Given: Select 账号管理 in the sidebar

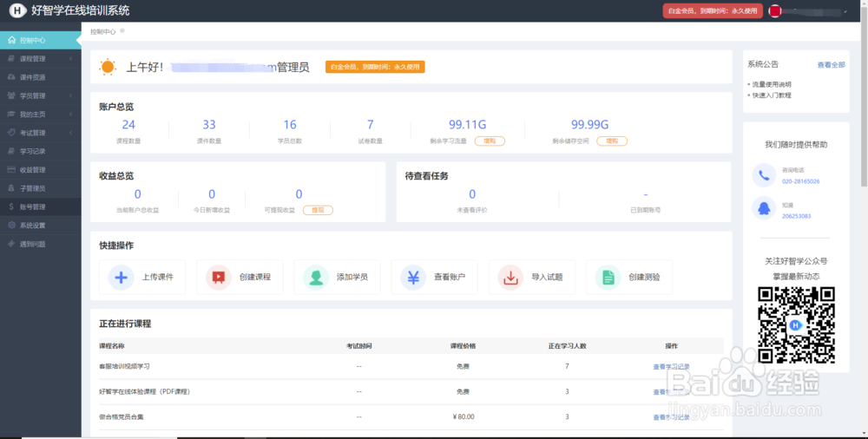Looking at the screenshot, I should 41,206.
